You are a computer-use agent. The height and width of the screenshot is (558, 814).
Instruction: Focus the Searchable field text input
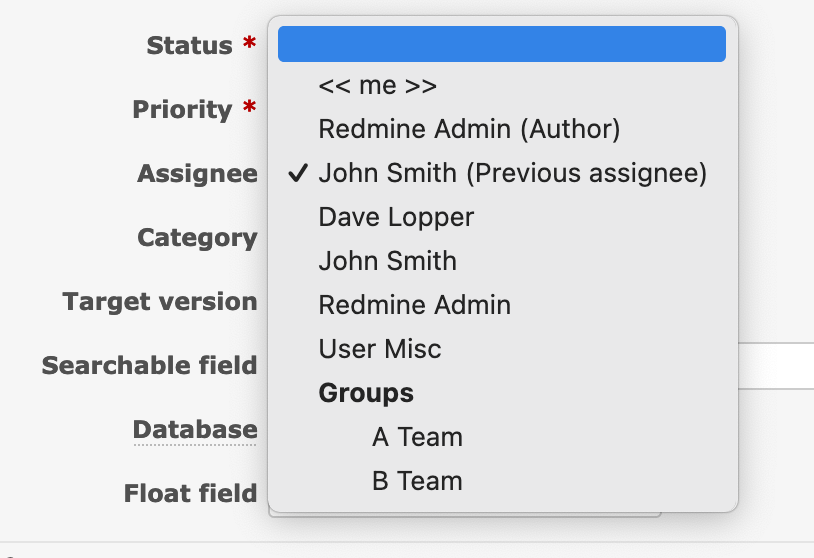click(776, 366)
